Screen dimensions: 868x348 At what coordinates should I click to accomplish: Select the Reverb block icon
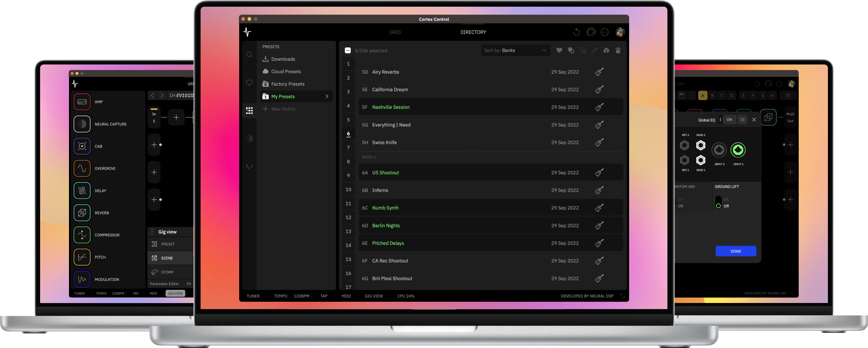(82, 213)
